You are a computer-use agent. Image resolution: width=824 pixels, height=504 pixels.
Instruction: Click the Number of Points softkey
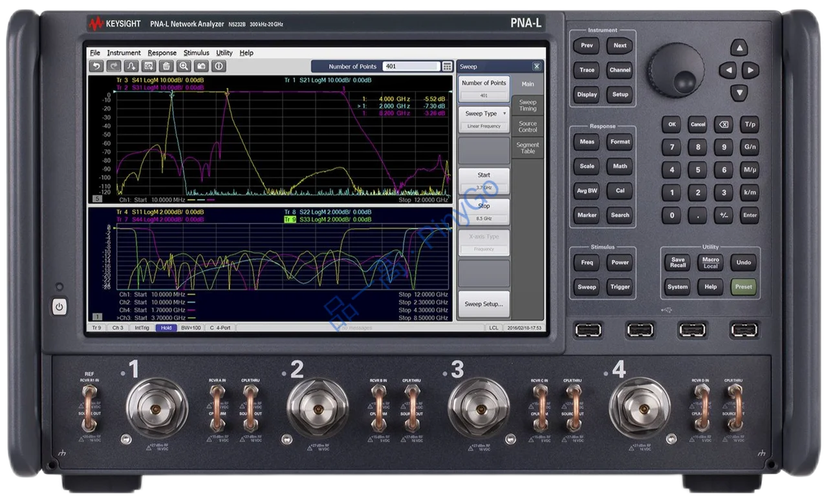pyautogui.click(x=484, y=89)
